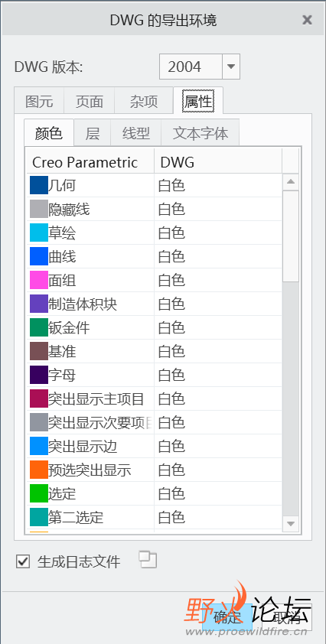Screen dimensions: 326x644
Task: Switch to the 页面 tab
Action: (x=90, y=102)
